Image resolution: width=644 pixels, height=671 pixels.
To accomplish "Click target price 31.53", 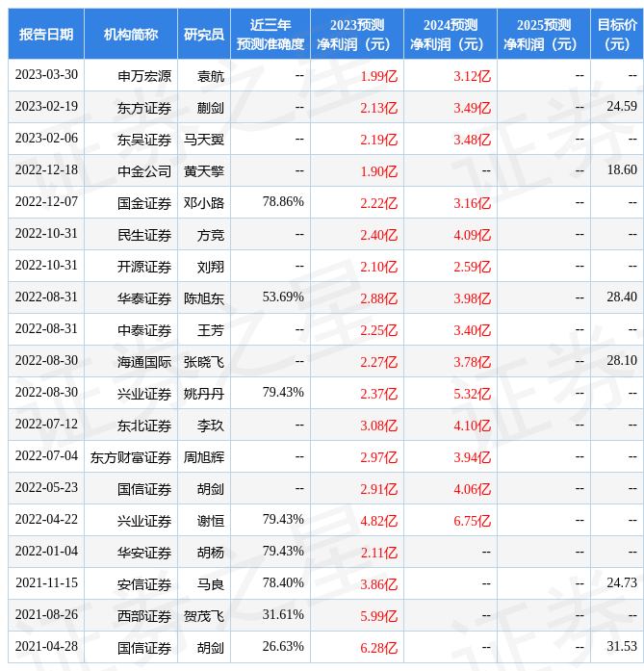I will click(x=622, y=646).
